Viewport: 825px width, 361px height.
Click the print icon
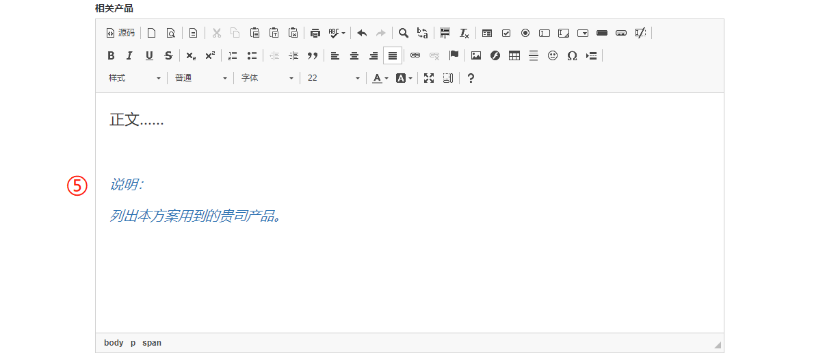tap(315, 33)
